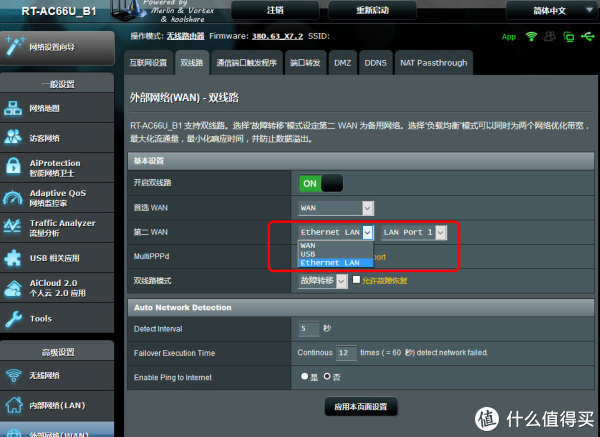Switch to the DMZ tab
This screenshot has width=600, height=437.
click(x=342, y=63)
